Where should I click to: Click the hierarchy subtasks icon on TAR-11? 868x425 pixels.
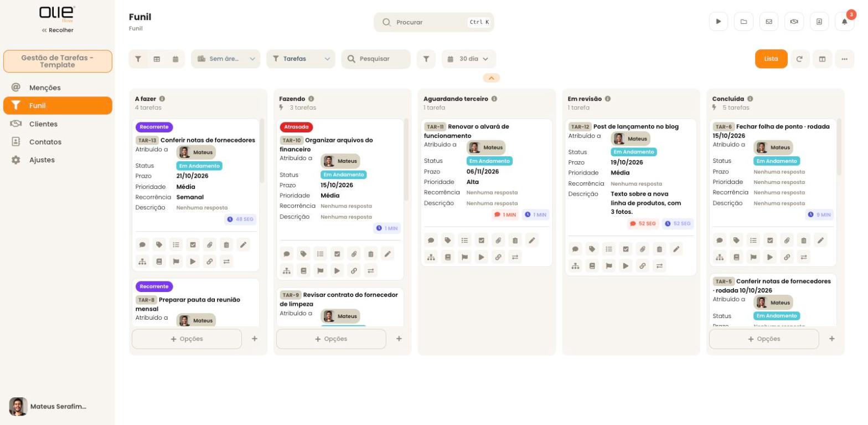[431, 257]
